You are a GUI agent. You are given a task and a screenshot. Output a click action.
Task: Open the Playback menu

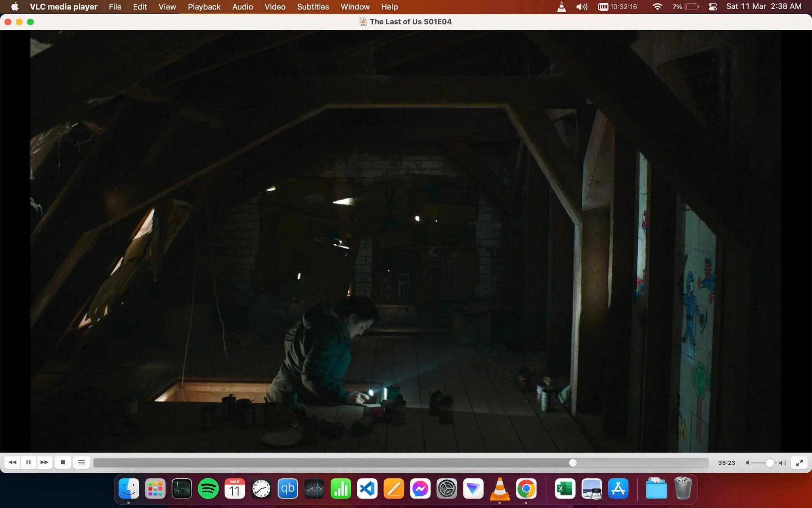(x=204, y=7)
